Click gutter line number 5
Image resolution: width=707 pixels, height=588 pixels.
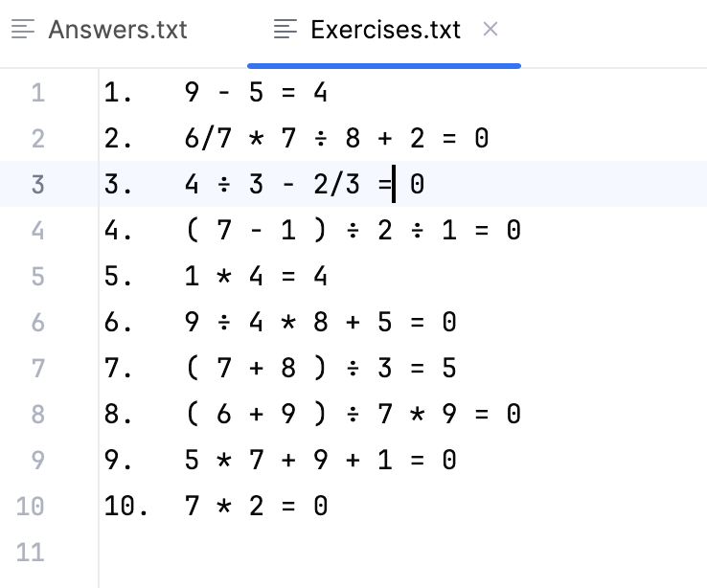pyautogui.click(x=37, y=277)
